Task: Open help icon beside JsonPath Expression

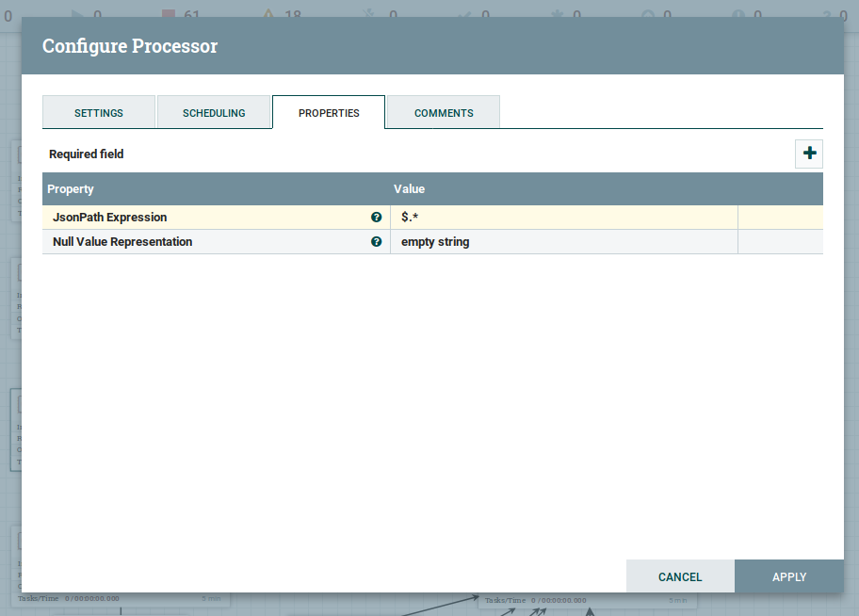Action: pyautogui.click(x=377, y=218)
